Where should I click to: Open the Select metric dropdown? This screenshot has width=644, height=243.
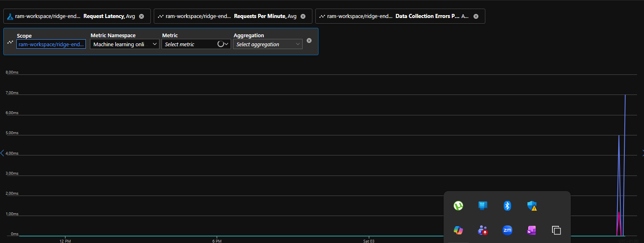[x=196, y=44]
